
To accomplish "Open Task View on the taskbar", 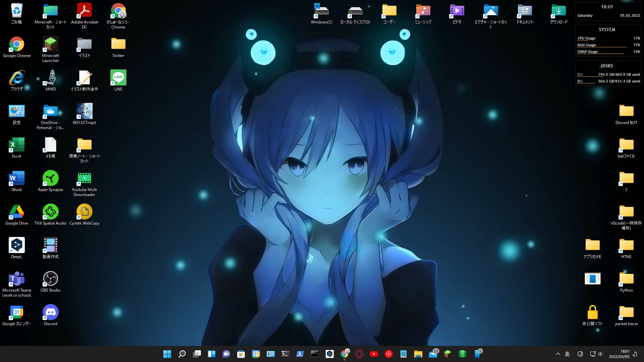I will (x=197, y=354).
